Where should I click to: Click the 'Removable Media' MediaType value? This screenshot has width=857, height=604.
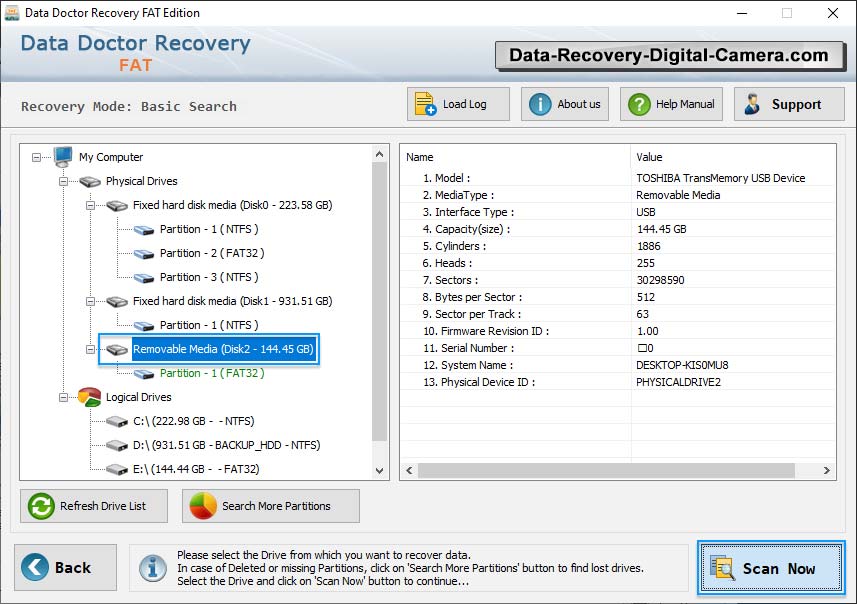coord(678,195)
